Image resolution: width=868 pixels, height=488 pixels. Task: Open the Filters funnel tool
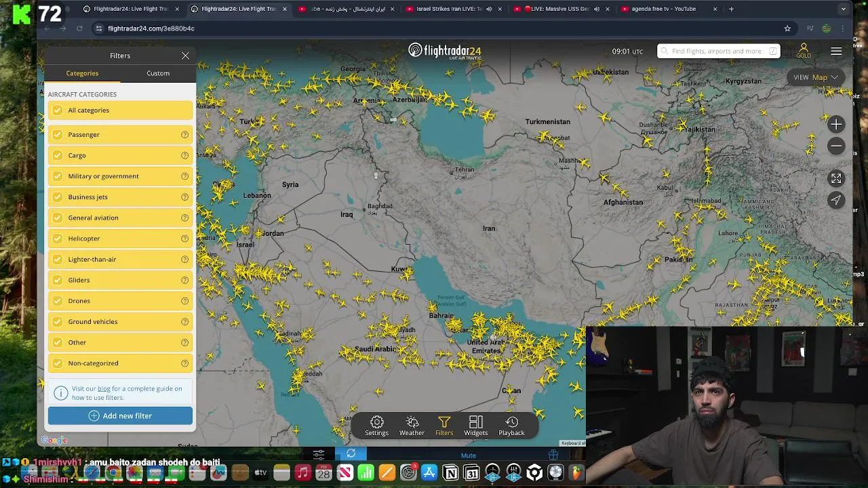[x=444, y=426]
